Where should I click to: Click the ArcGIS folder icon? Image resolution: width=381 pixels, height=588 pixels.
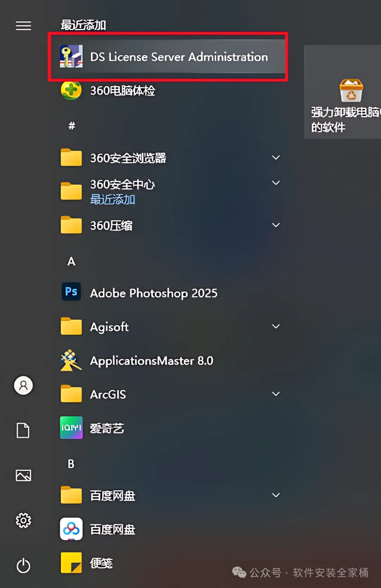[71, 394]
